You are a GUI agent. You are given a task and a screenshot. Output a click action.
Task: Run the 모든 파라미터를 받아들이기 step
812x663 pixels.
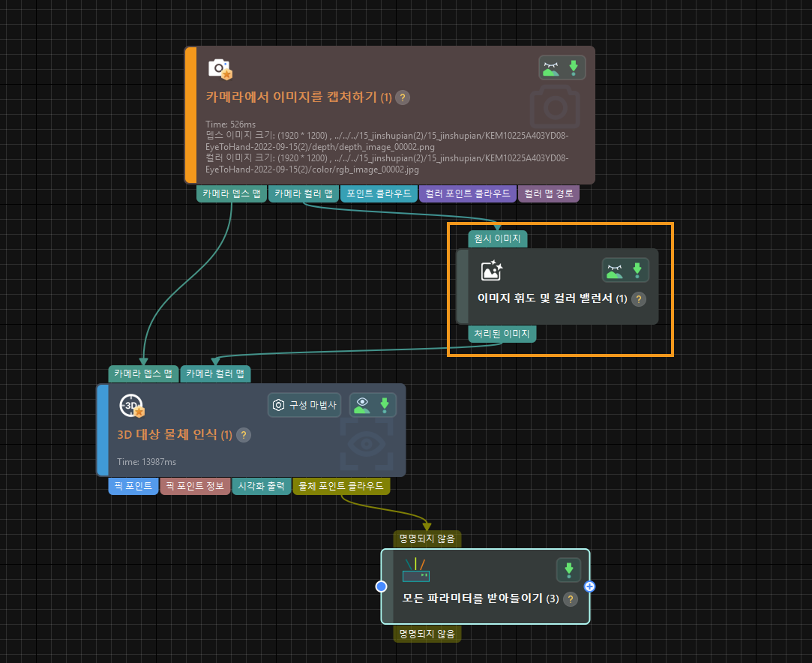pyautogui.click(x=568, y=570)
